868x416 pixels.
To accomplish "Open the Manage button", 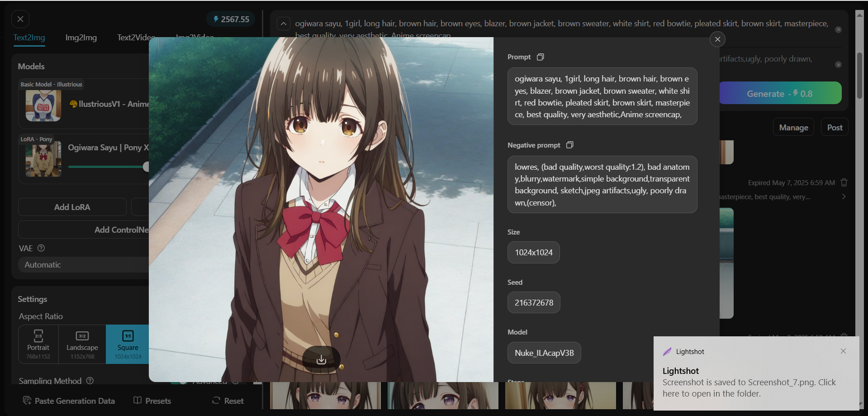I will tap(793, 128).
